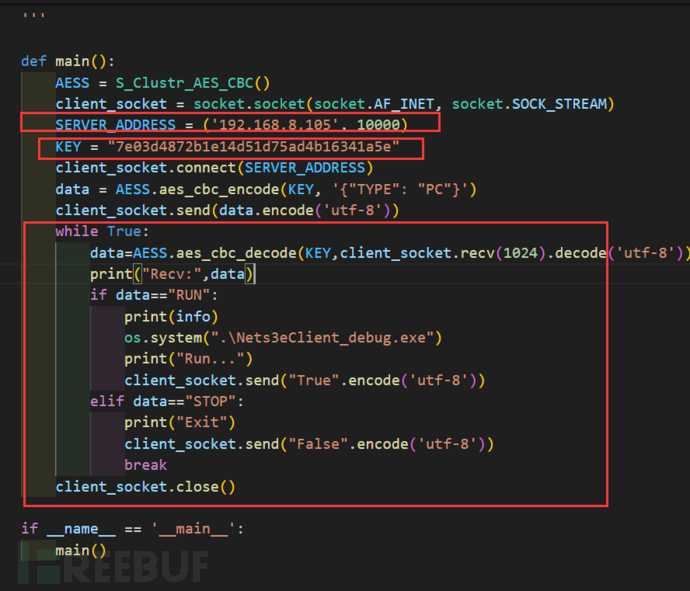The image size is (690, 591).
Task: Click the print("Recv:",data) line
Action: pyautogui.click(x=172, y=274)
